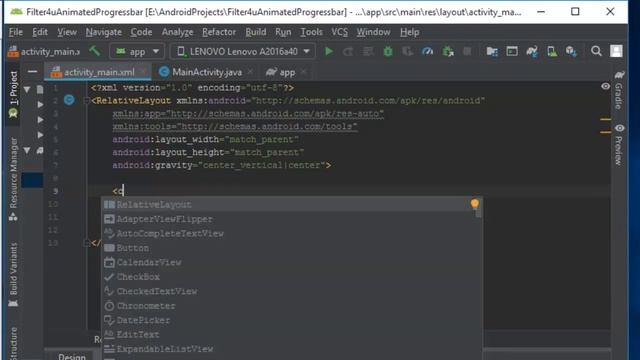Image resolution: width=640 pixels, height=360 pixels.
Task: Open Device File Explorer folder icon
Action: tap(492, 51)
